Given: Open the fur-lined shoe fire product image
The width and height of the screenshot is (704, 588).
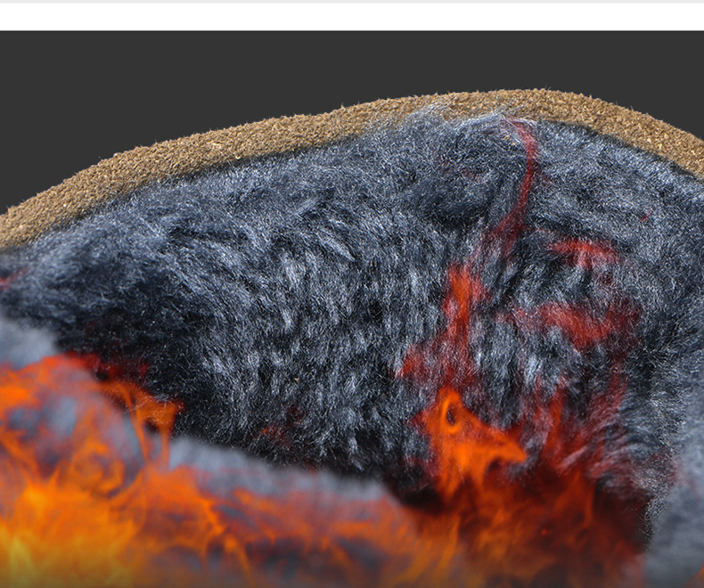Looking at the screenshot, I should [352, 309].
